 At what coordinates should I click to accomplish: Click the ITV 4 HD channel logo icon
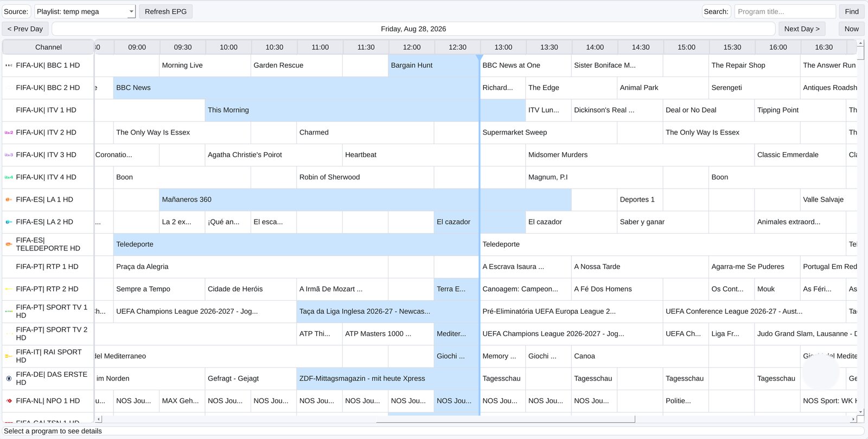(9, 177)
